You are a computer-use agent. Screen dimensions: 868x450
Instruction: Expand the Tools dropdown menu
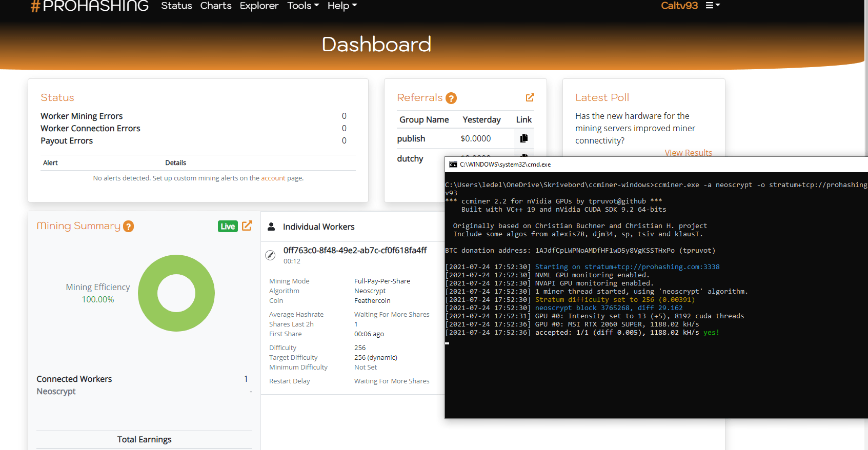303,6
